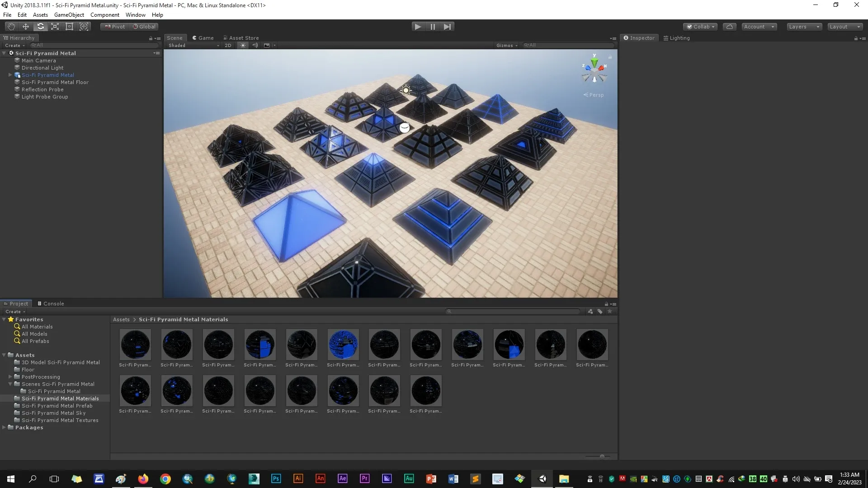Open the GameObject menu
Screen dimensions: 868x488
69,15
